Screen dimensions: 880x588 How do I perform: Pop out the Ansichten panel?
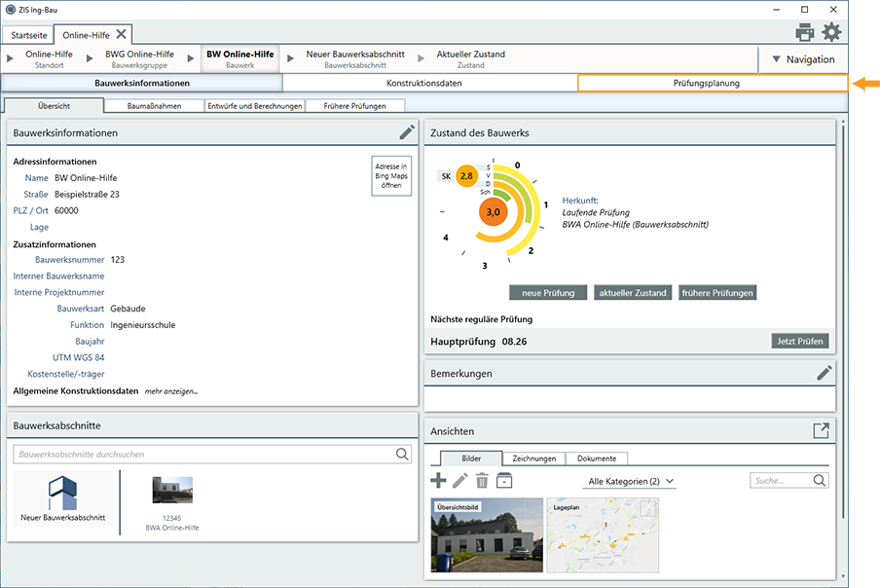(822, 430)
